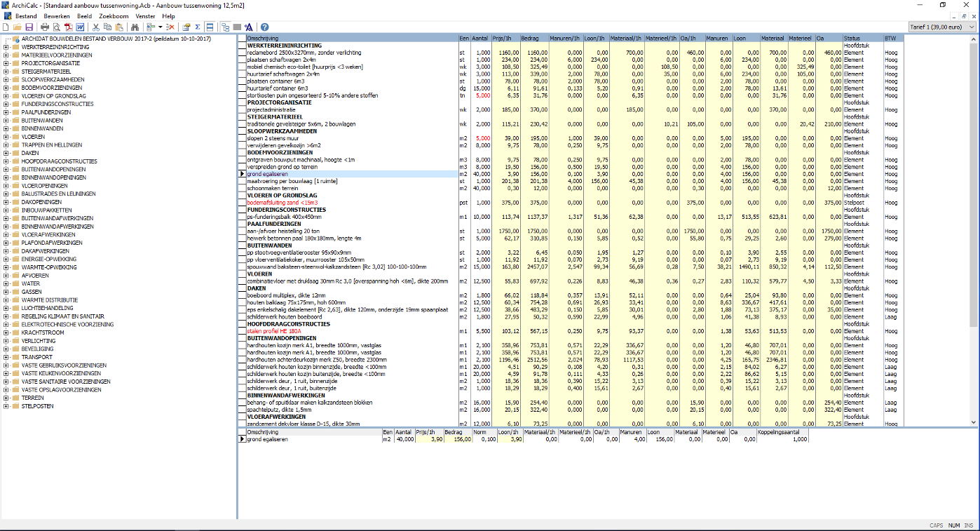Open a file using the folder icon
The width and height of the screenshot is (980, 531).
coord(18,27)
